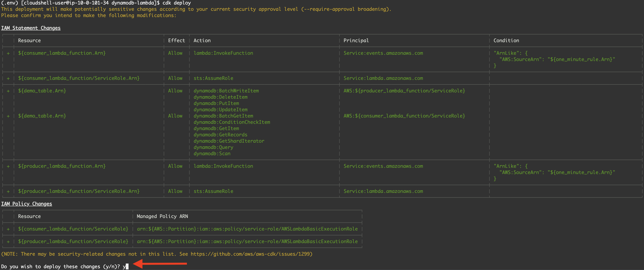644x270 pixels.
Task: Click the 'Do you wish to deploy' prompt
Action: (61, 267)
